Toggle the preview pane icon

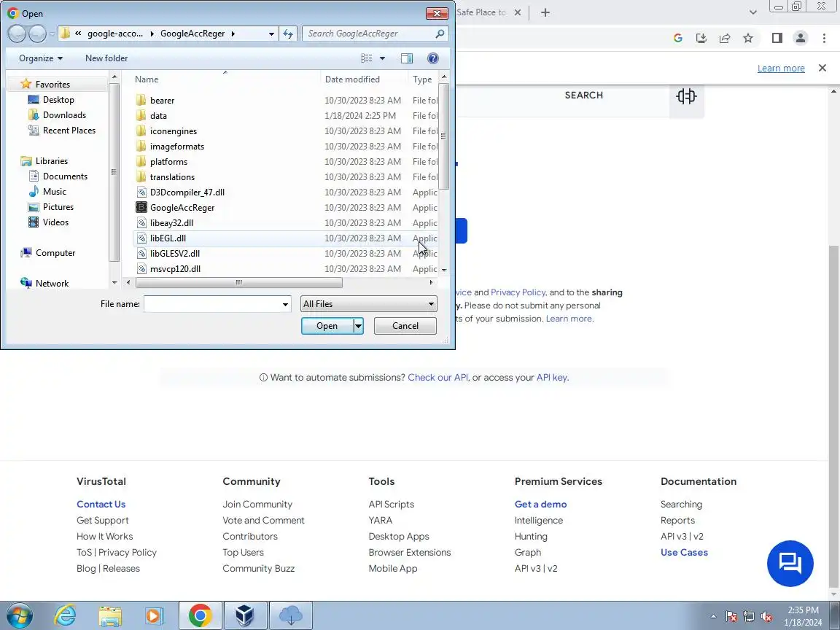tap(407, 58)
